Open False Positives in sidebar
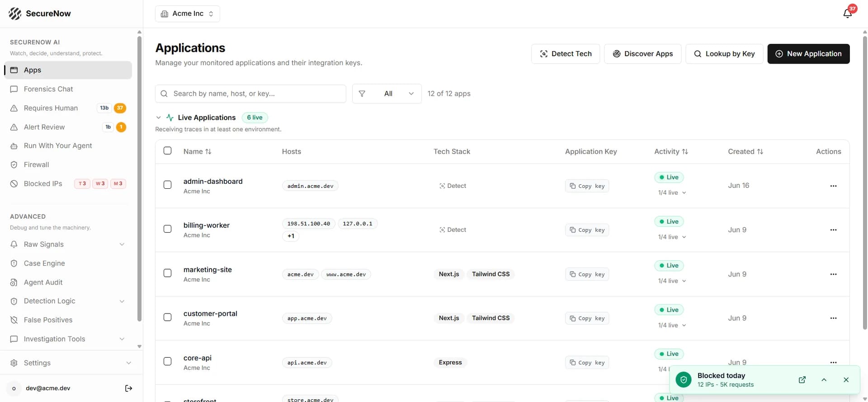Viewport: 868px width, 402px height. 68,320
